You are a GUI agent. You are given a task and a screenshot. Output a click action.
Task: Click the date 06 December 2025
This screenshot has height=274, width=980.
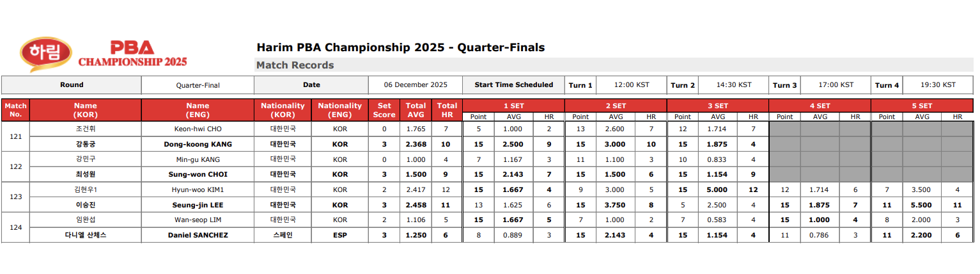pos(416,85)
